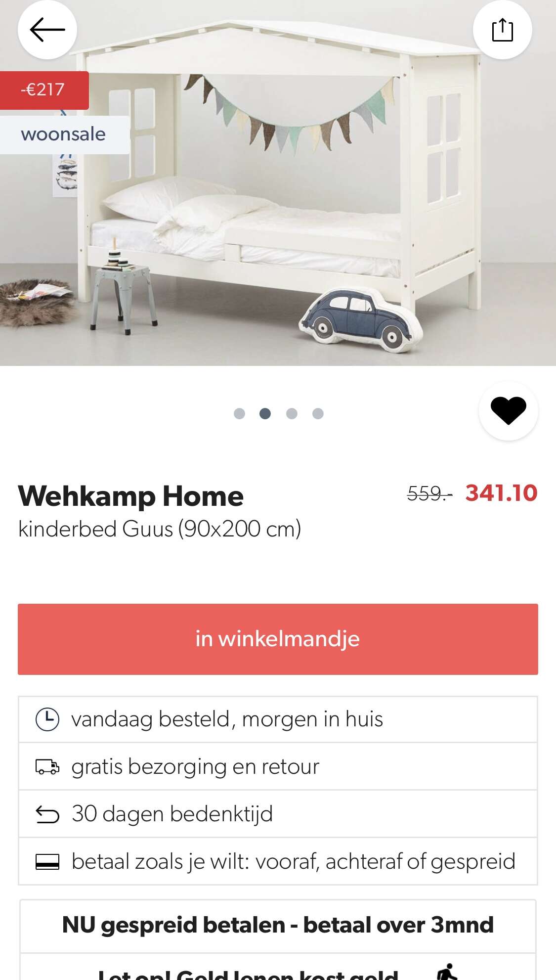
Task: Tap the -€217 discount badge
Action: pyautogui.click(x=44, y=90)
